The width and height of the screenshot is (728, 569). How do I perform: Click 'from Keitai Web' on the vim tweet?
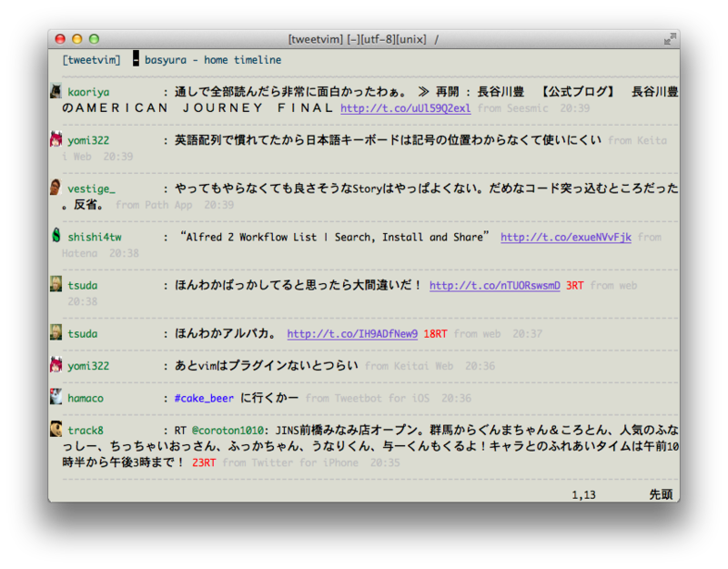click(x=409, y=366)
